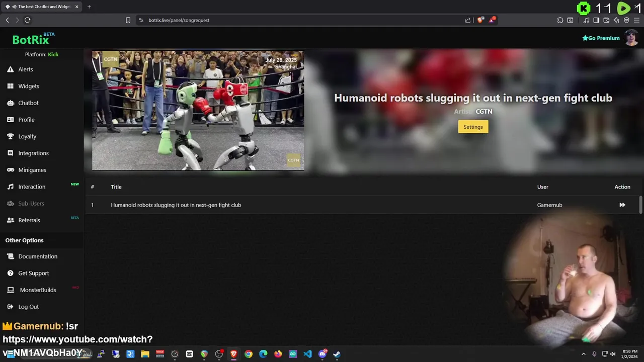
Task: Click Go Premium
Action: (601, 38)
